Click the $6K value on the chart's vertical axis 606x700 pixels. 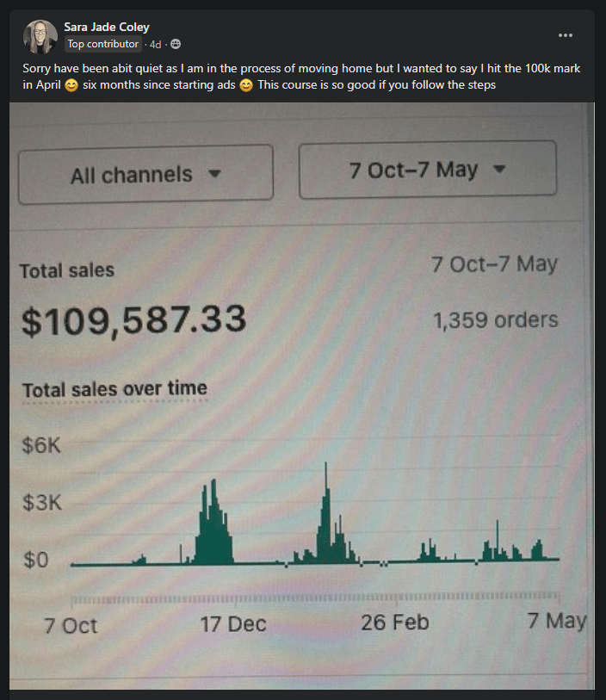(x=42, y=446)
